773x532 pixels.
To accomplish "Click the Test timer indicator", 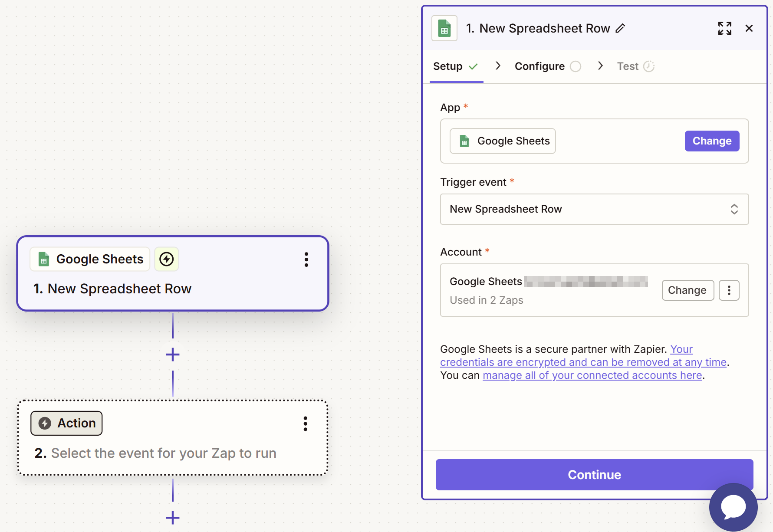I will click(x=649, y=66).
